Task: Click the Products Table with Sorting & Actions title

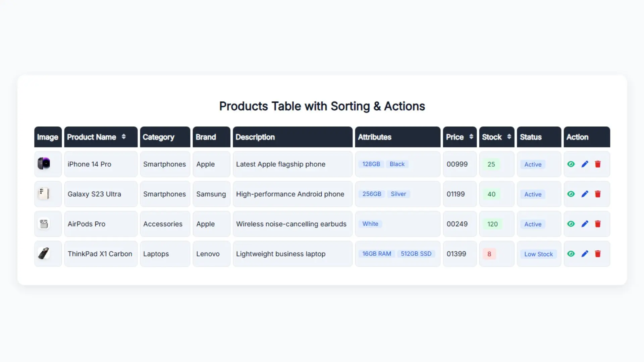Action: [x=322, y=106]
